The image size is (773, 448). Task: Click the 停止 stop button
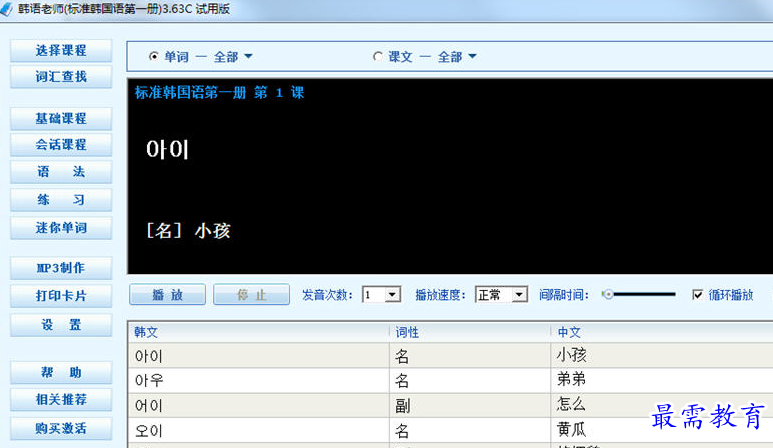point(251,295)
